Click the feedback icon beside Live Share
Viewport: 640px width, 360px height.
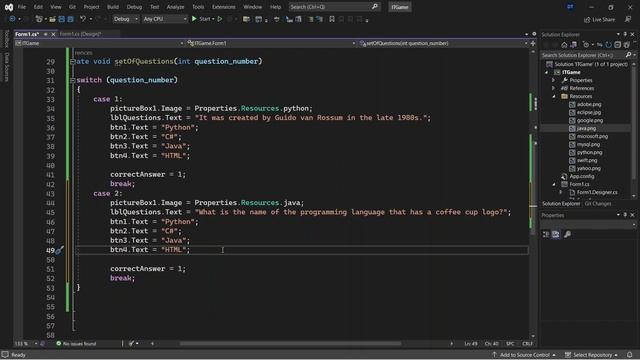tap(628, 19)
